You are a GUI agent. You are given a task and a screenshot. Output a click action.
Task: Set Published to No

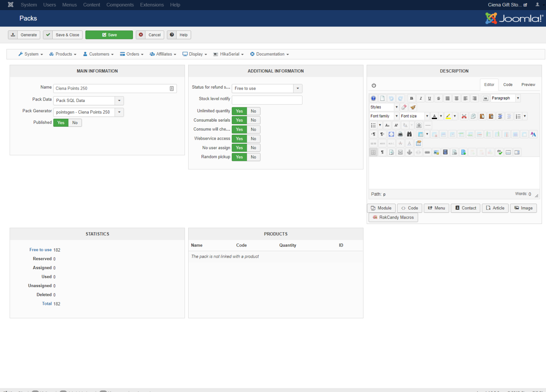[x=75, y=123]
